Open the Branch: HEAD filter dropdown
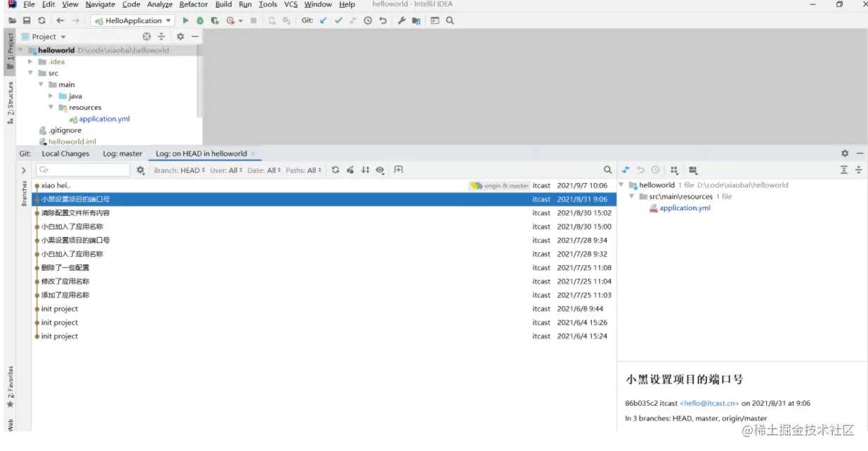 [x=179, y=170]
